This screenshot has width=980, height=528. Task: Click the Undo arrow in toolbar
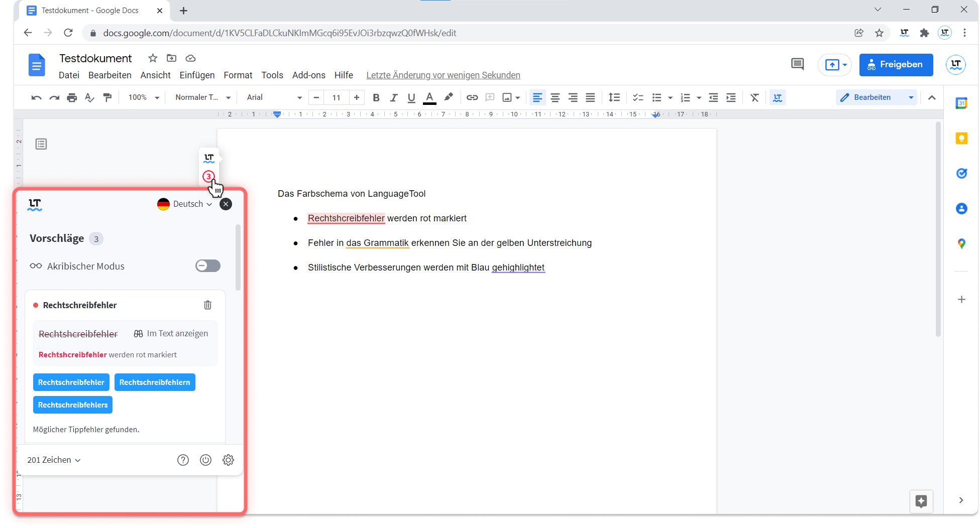pos(36,97)
